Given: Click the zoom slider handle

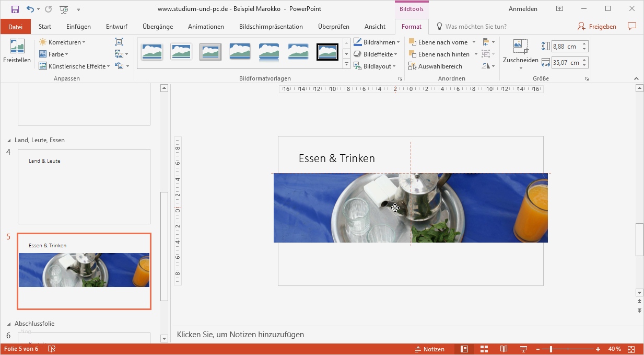Looking at the screenshot, I should pyautogui.click(x=551, y=349).
